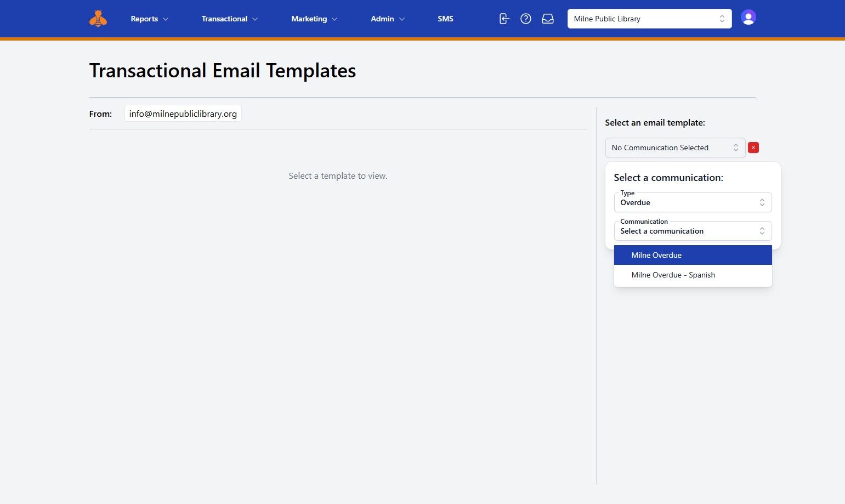Open the Milne Public Library selector
The image size is (845, 504).
(x=649, y=19)
